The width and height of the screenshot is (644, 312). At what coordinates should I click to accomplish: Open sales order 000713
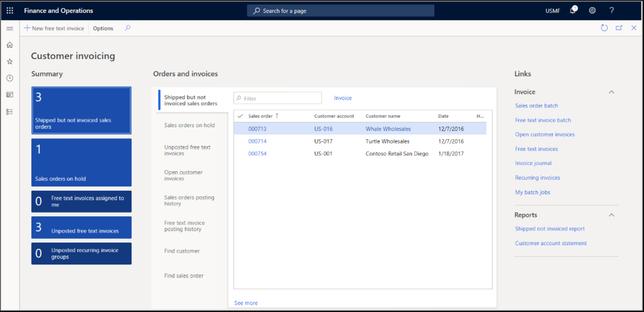[257, 129]
